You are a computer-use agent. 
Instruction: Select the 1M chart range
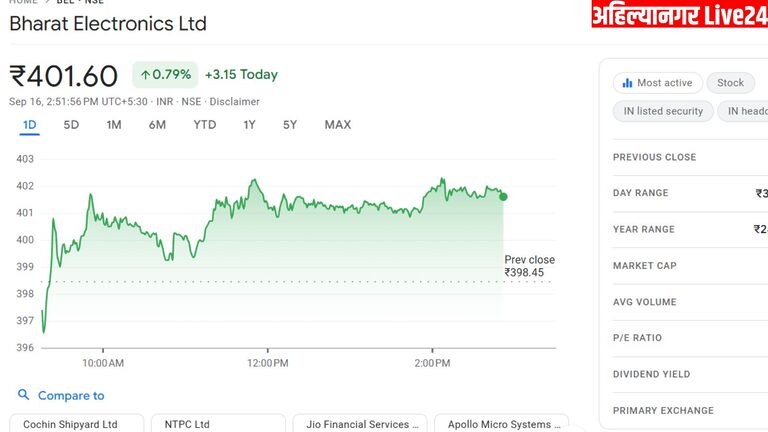[x=114, y=125]
